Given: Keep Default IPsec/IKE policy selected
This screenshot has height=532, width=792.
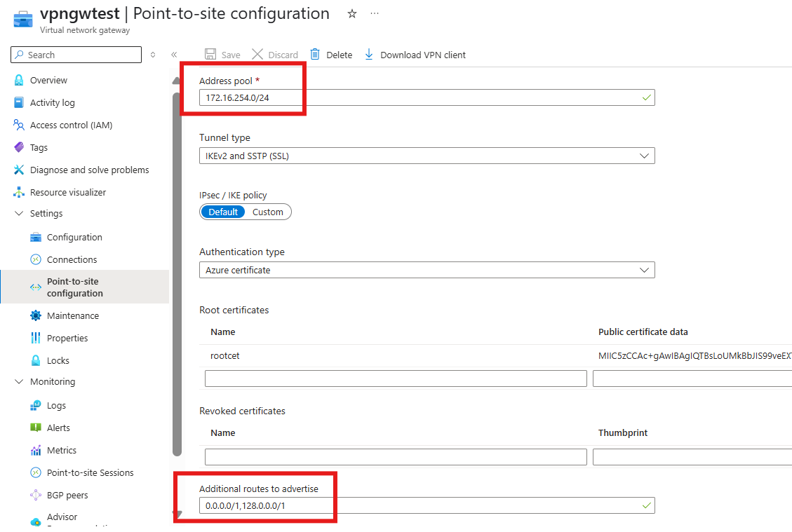Looking at the screenshot, I should click(223, 212).
